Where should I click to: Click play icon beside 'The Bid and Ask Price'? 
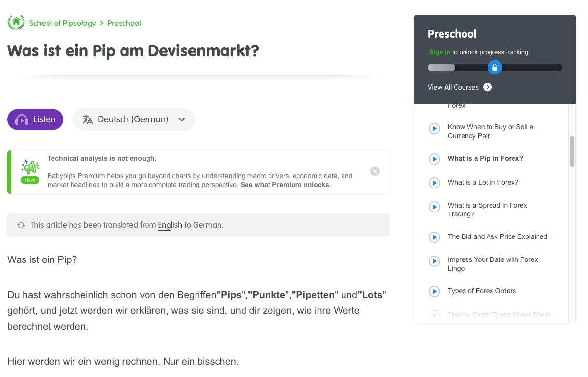coord(434,237)
